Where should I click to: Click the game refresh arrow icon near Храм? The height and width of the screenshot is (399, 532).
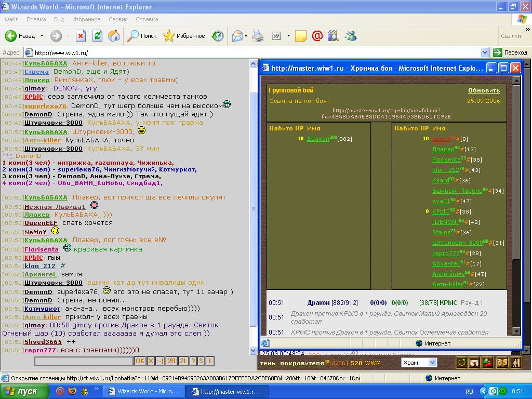pos(461,363)
